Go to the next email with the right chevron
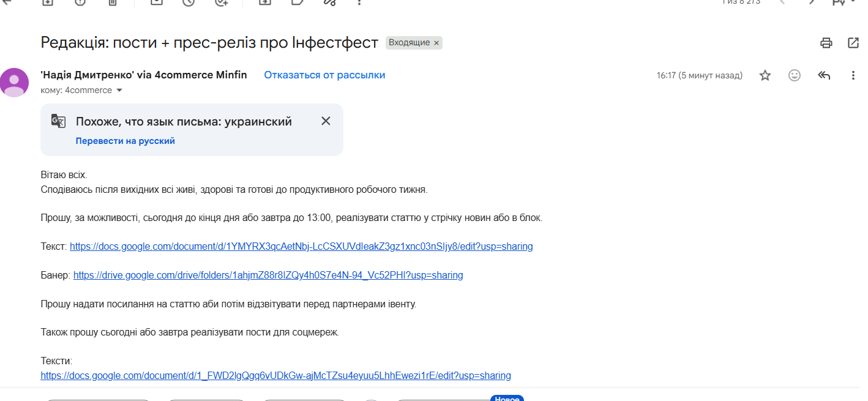The image size is (868, 401). (812, 2)
